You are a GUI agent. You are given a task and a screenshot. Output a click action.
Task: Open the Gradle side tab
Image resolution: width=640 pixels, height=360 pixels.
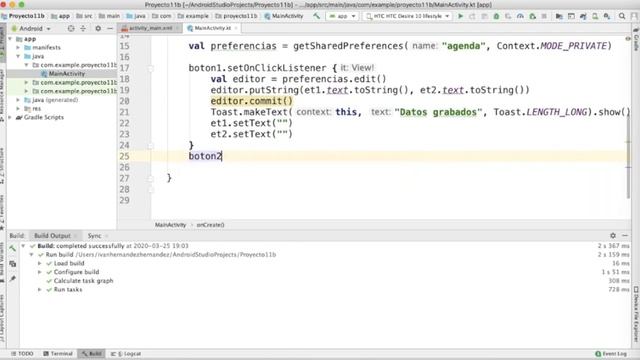636,40
